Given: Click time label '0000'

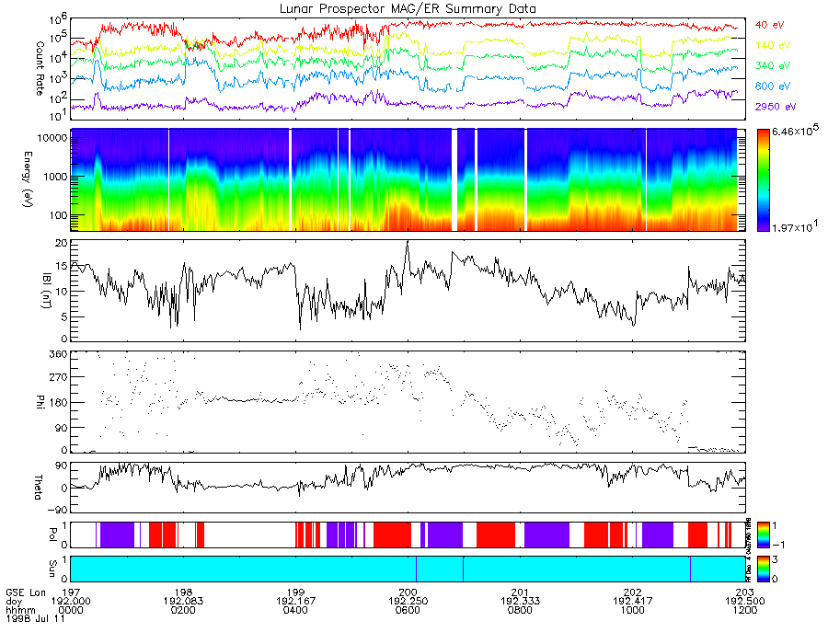Looking at the screenshot, I should pyautogui.click(x=71, y=610).
